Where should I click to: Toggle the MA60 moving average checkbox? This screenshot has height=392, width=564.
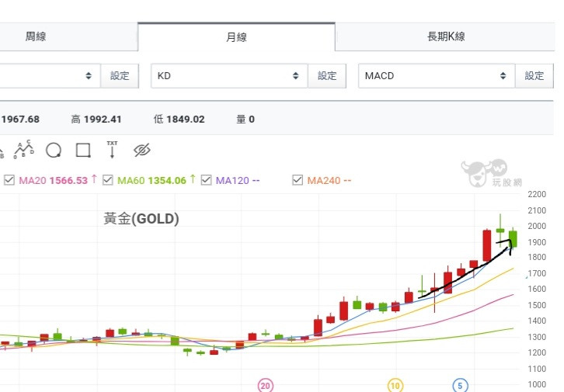coord(108,180)
